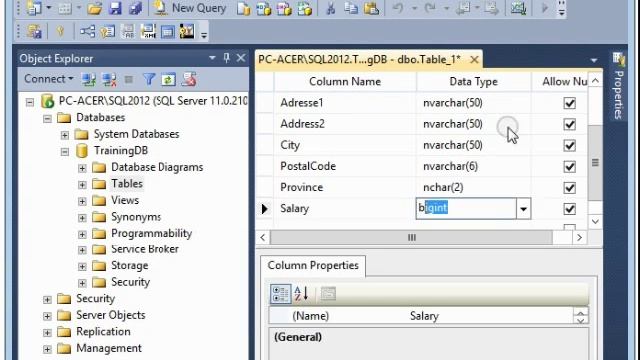Open the Relationships icon in designer toolbar
The height and width of the screenshot is (360, 640).
click(x=87, y=31)
